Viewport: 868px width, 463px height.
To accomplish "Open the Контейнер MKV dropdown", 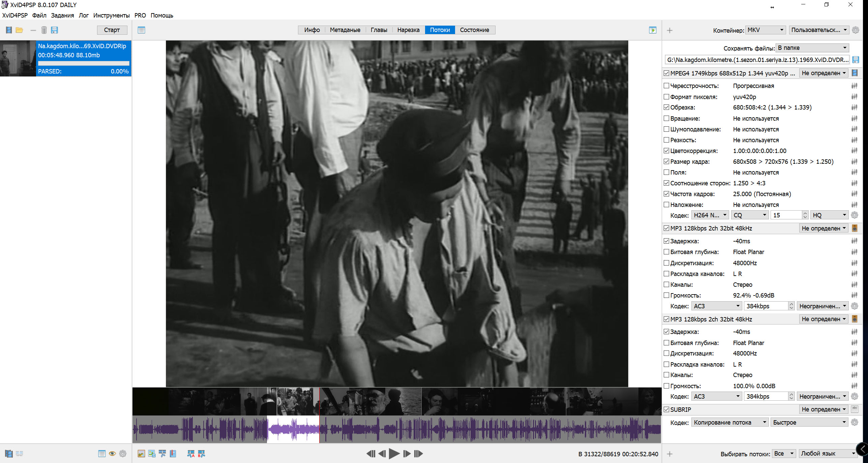I will 766,30.
